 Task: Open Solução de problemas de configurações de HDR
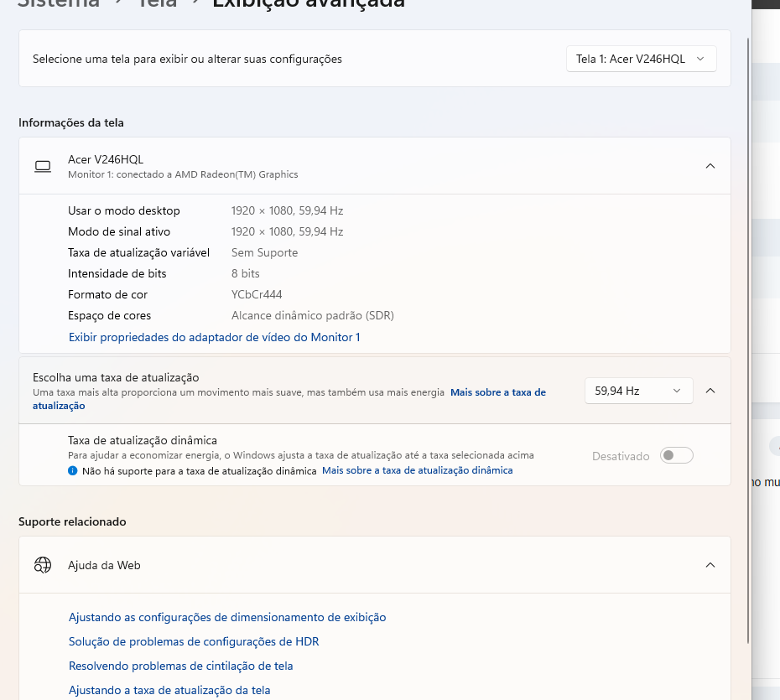point(194,641)
